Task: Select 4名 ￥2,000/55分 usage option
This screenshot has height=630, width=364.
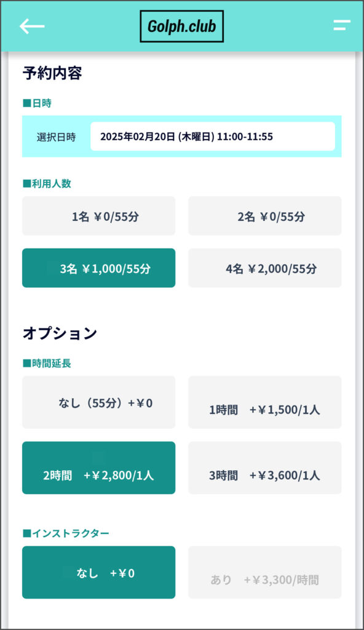Action: click(x=264, y=268)
